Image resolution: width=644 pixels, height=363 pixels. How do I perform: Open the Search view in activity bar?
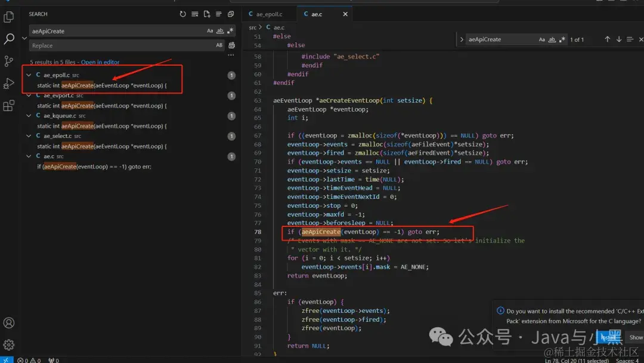(x=8, y=39)
